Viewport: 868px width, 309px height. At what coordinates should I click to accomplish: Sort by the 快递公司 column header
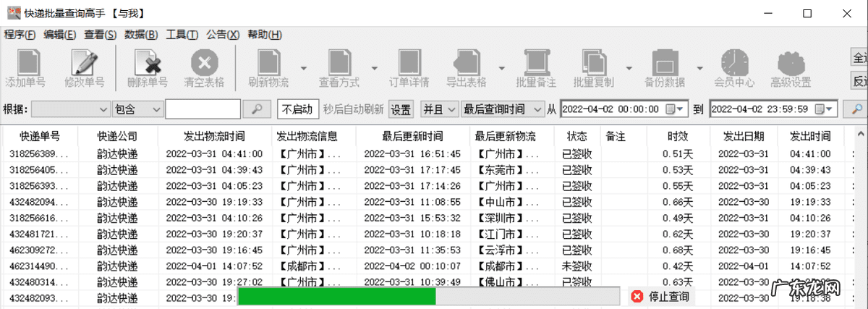[117, 136]
